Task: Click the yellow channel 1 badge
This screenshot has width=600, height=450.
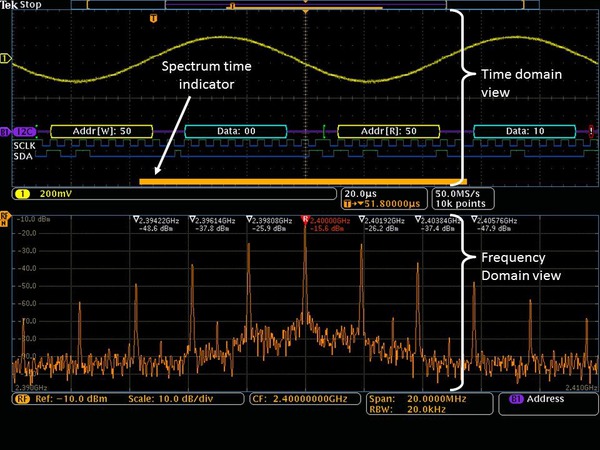Action: [21, 192]
